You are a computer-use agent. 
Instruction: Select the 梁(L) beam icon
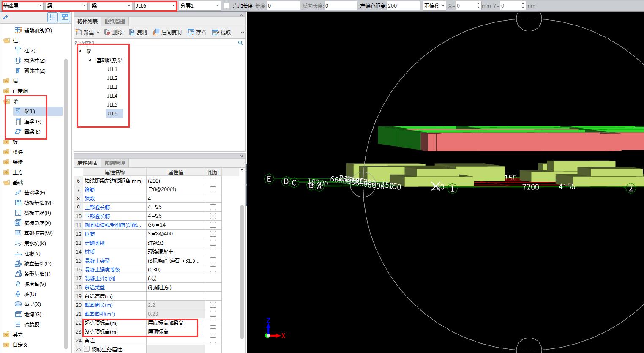pyautogui.click(x=18, y=111)
